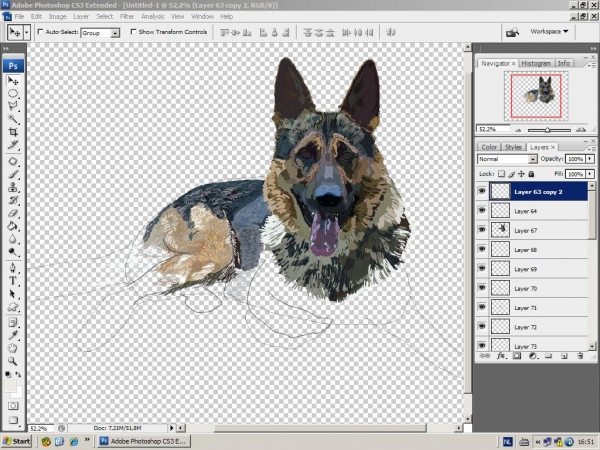The height and width of the screenshot is (450, 600).
Task: Enable the Auto-Select checkbox
Action: pyautogui.click(x=40, y=32)
